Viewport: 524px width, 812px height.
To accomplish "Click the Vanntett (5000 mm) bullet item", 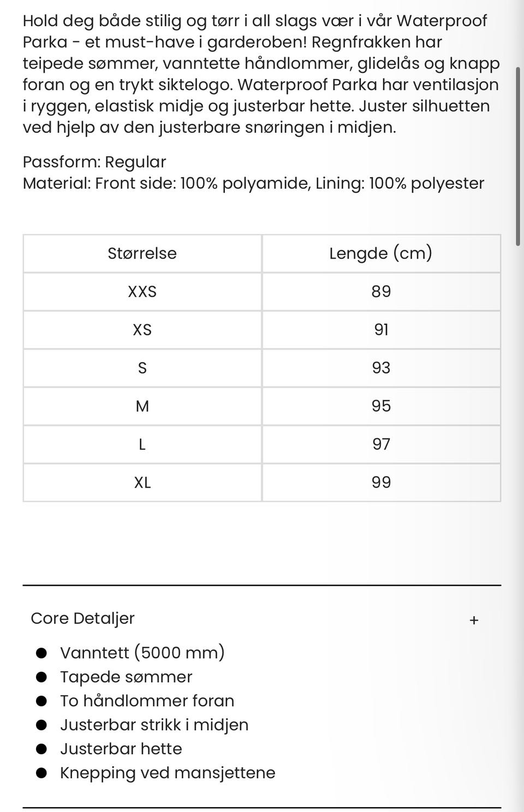I will coord(142,653).
